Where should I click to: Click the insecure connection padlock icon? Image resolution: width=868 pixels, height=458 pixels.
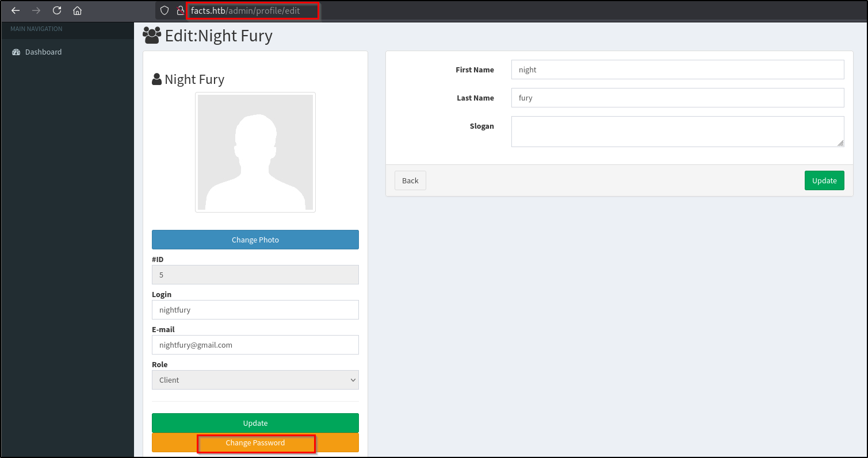180,10
